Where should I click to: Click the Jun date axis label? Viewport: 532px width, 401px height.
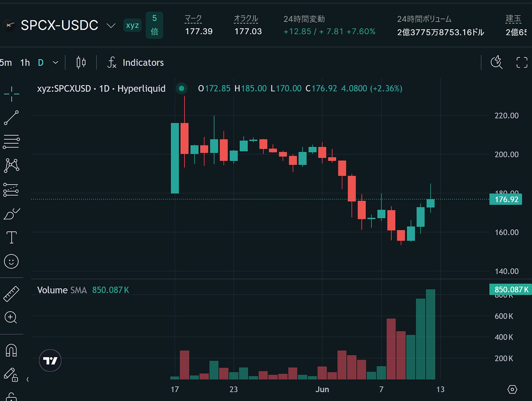[x=322, y=389]
